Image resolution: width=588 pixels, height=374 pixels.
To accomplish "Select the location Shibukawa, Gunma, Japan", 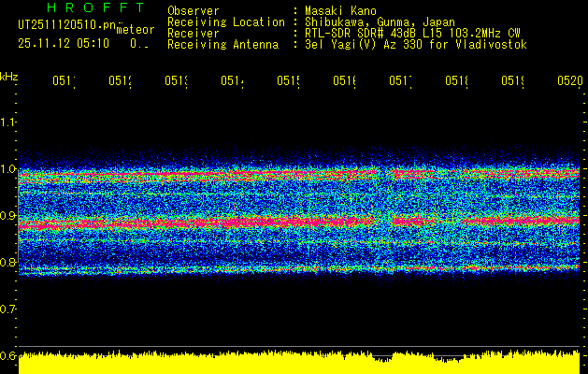I will 380,22.
